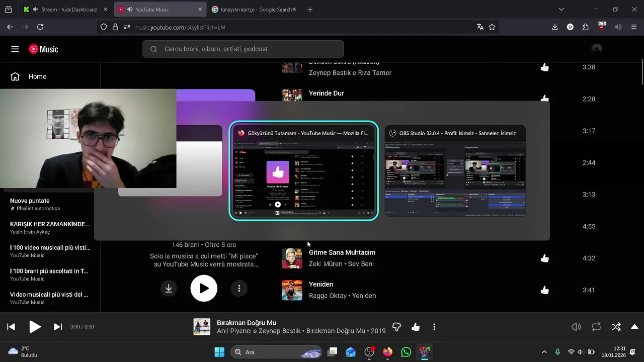Screen dimensions: 644x362
Task: Select the Gökyüzünü Tutamam Firefox window in switcher
Action: (303, 170)
